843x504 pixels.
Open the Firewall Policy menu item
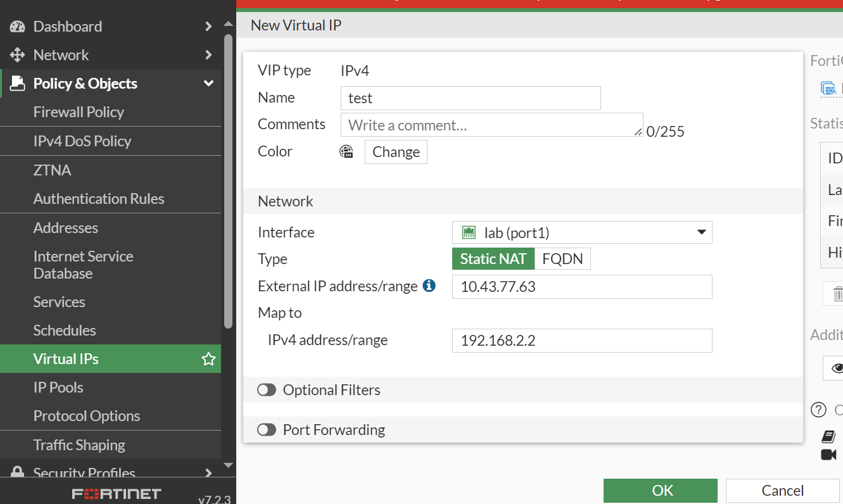point(79,111)
